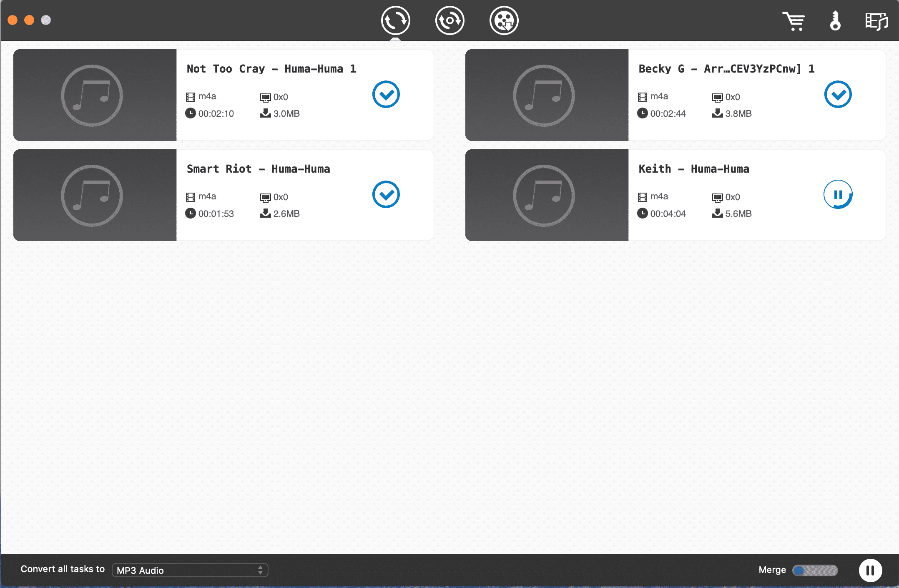Screen dimensions: 899x588
Task: Pause the Keith - Huma-Huma conversion
Action: 838,195
